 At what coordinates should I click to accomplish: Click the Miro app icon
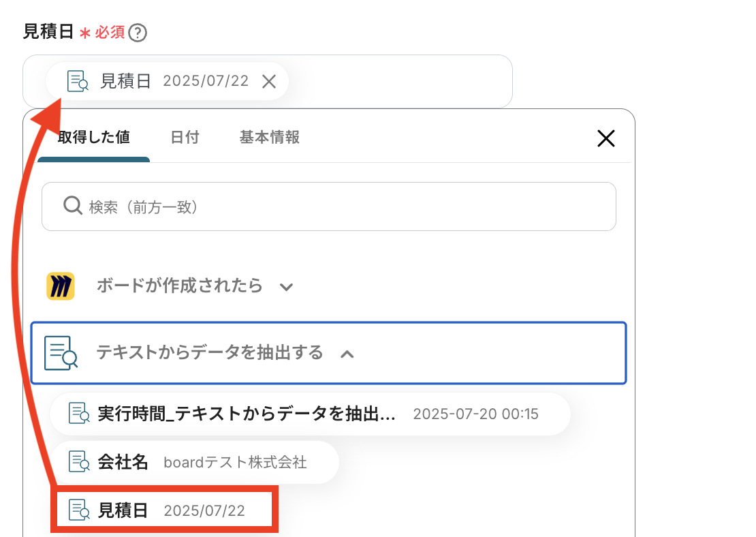pyautogui.click(x=61, y=286)
